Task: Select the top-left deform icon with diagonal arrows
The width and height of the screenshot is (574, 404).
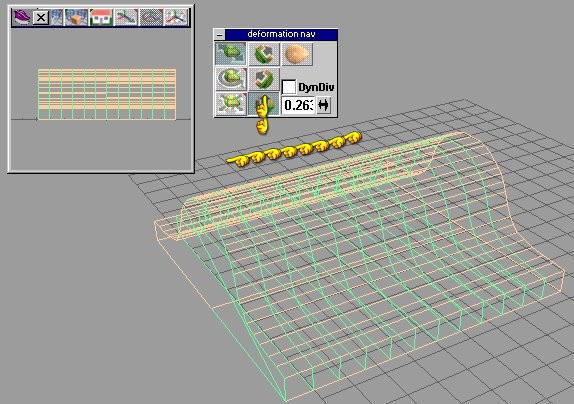Action: [x=231, y=54]
